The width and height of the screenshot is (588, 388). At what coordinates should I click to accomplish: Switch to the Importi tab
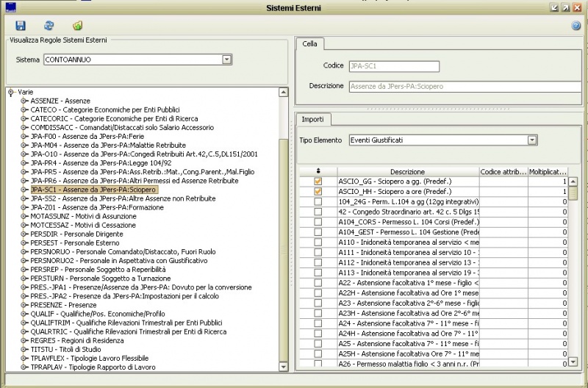(312, 118)
